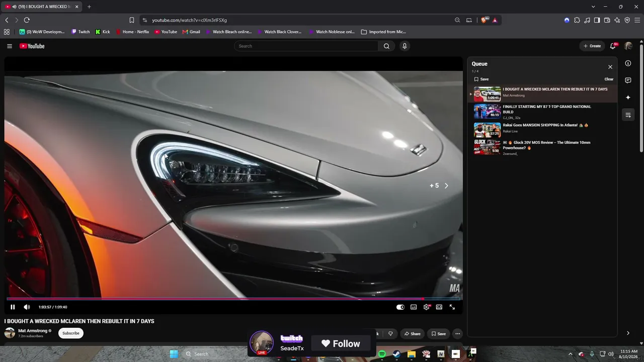
Task: Open the browser main hamburger menu
Action: 637,20
